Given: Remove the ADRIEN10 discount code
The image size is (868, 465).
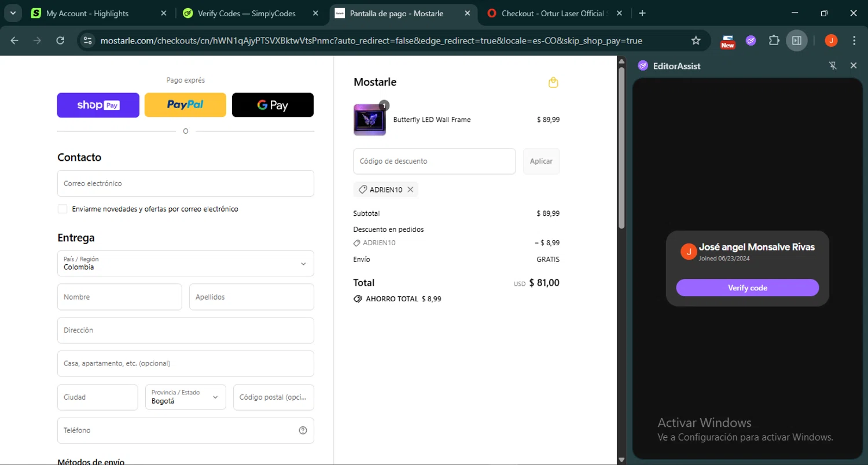Looking at the screenshot, I should 410,190.
